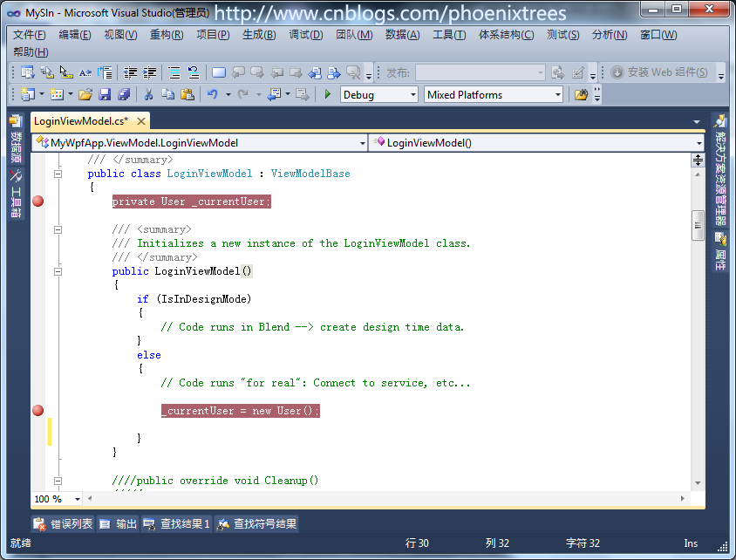Close the LoginViewModel.cs tab
This screenshot has height=560, width=736.
(x=140, y=121)
